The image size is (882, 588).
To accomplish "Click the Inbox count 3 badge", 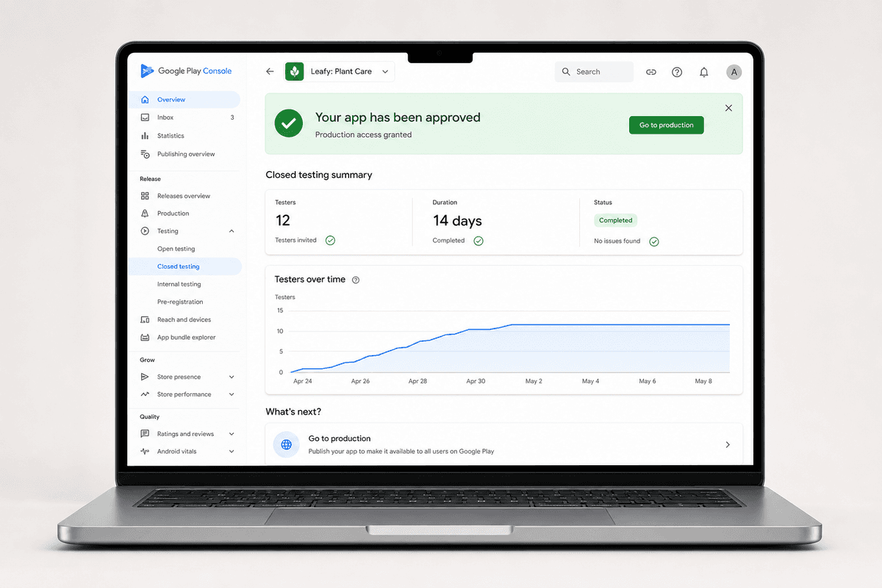I will 232,118.
